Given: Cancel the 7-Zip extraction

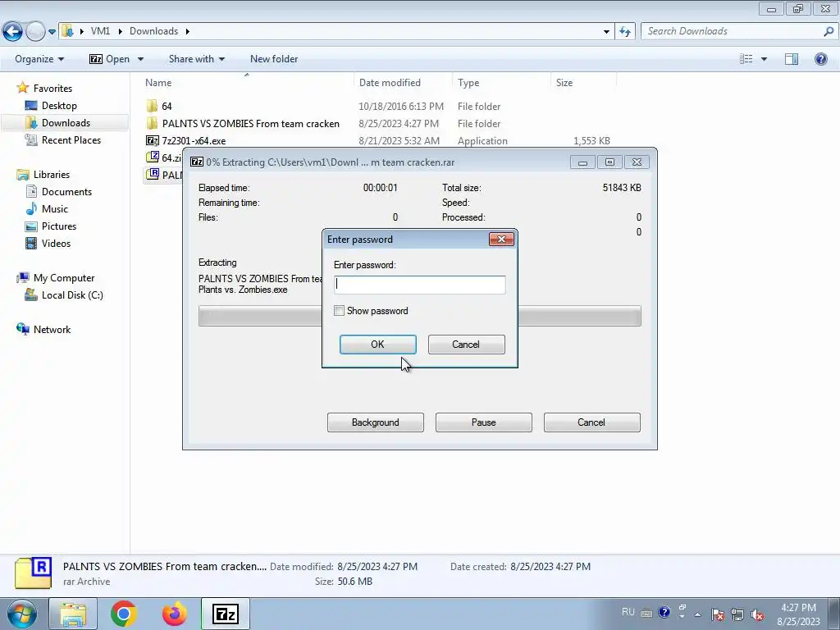Looking at the screenshot, I should click(591, 422).
